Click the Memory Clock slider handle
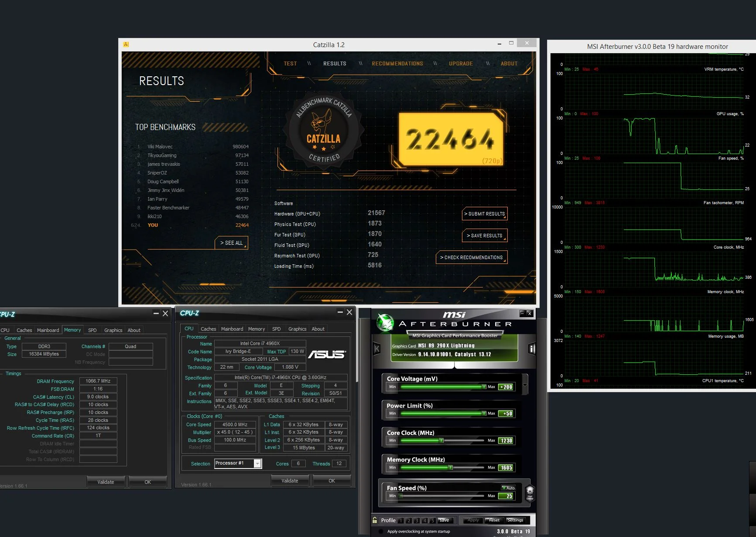Viewport: 756px width, 537px height. (451, 468)
